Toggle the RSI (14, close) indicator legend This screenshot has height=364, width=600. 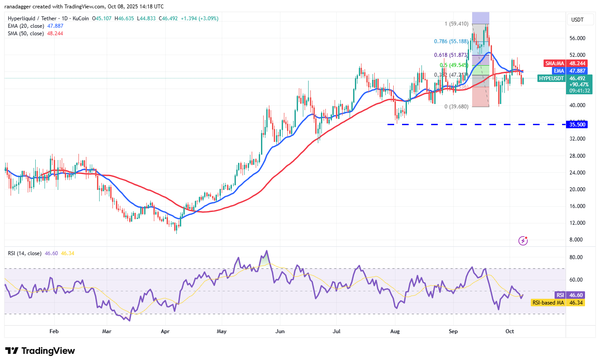pyautogui.click(x=24, y=253)
